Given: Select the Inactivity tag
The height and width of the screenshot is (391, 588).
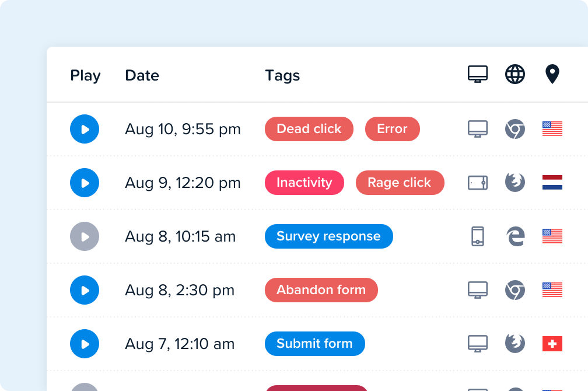Looking at the screenshot, I should click(304, 182).
